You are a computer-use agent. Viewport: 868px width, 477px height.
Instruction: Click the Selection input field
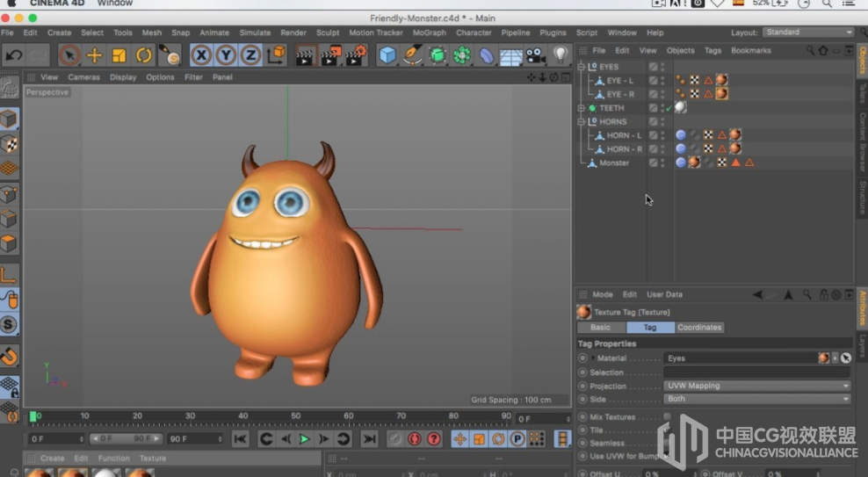[x=756, y=372]
